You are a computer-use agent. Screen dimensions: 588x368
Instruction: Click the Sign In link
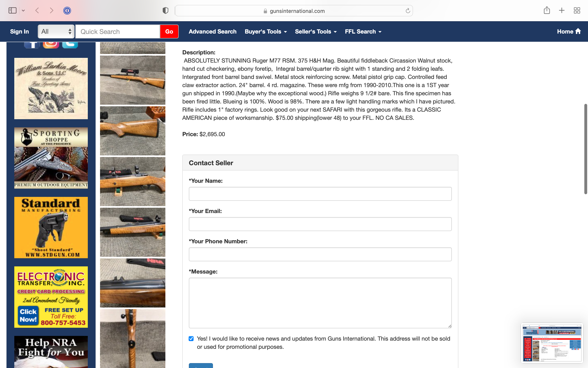click(x=19, y=31)
